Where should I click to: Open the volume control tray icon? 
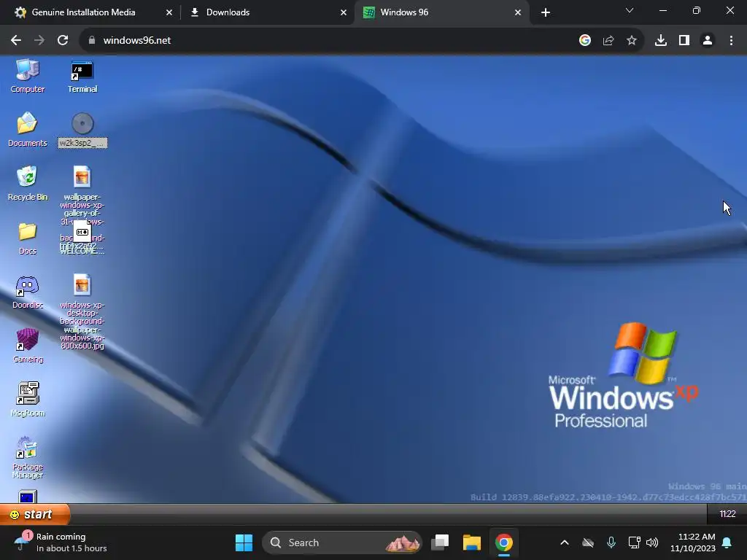pos(652,542)
